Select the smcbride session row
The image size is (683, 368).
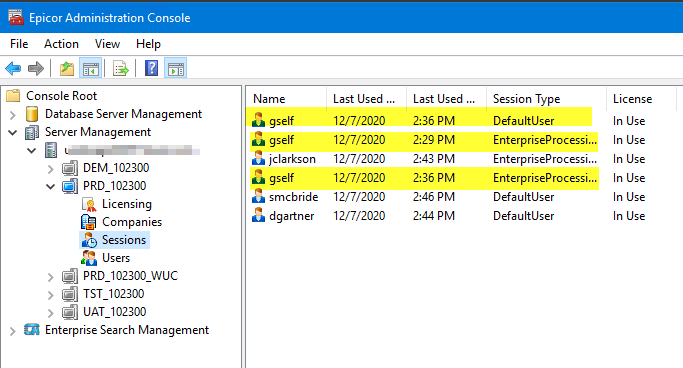pos(449,196)
